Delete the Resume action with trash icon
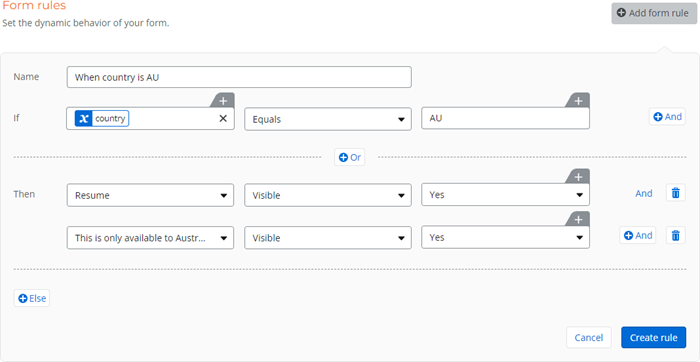This screenshot has height=362, width=700. 675,193
